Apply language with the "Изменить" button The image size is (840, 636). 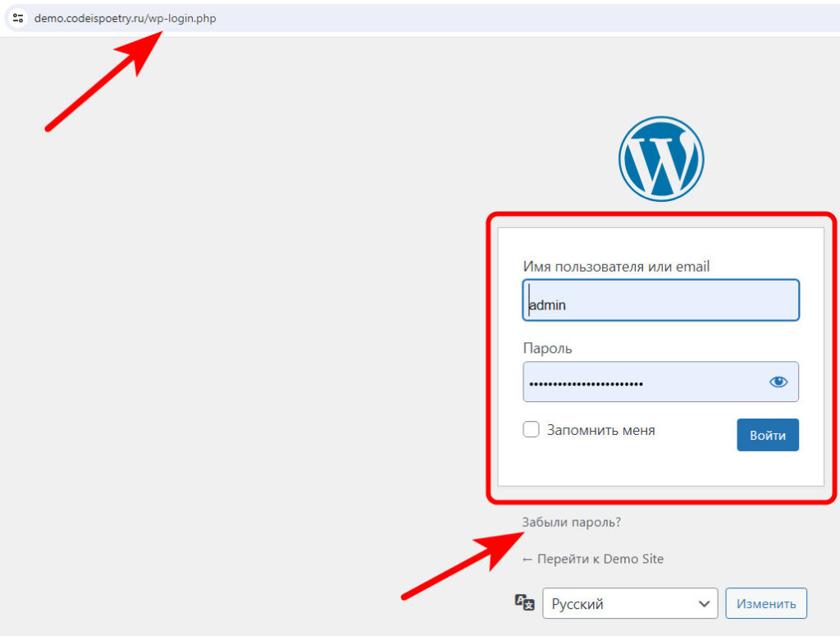point(766,603)
